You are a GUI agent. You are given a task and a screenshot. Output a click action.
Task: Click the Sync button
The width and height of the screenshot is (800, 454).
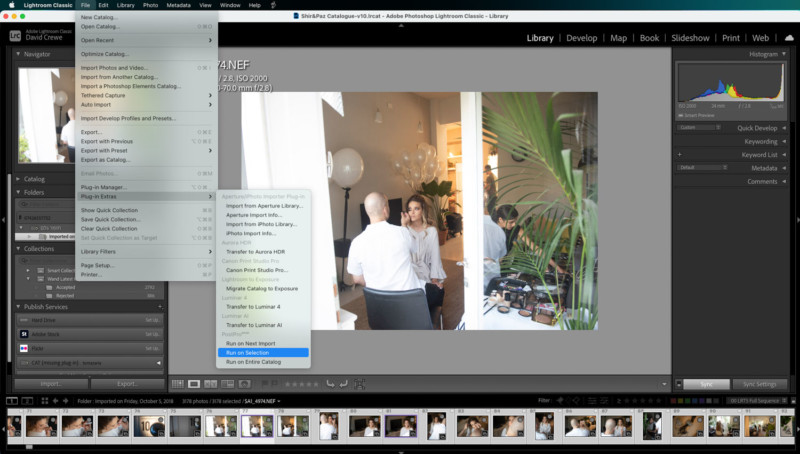706,384
